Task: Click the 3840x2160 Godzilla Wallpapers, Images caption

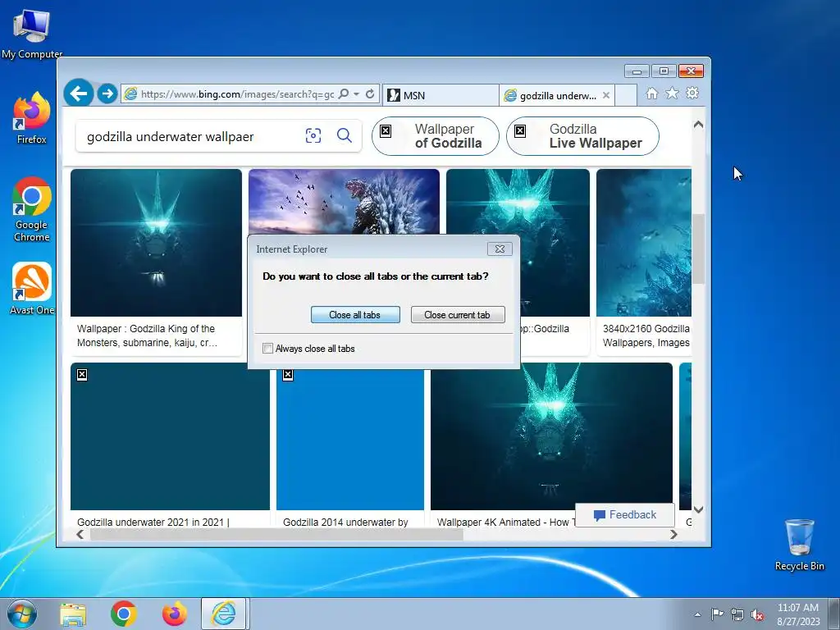Action: click(646, 336)
